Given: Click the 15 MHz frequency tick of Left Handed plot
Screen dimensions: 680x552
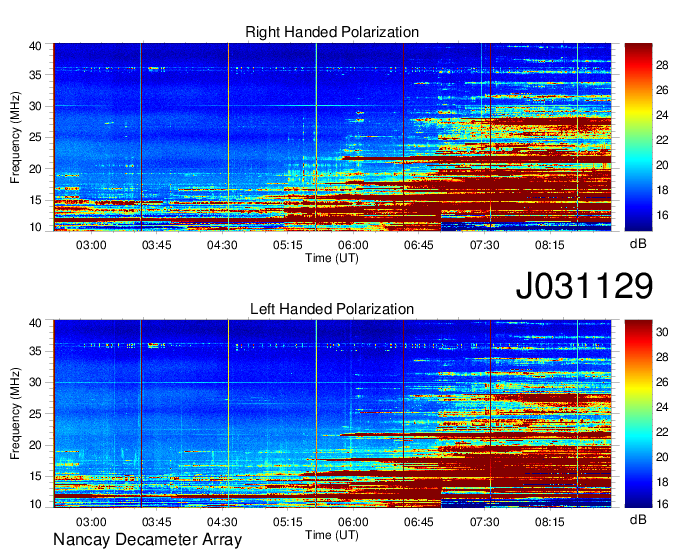Looking at the screenshot, I should (35, 477).
